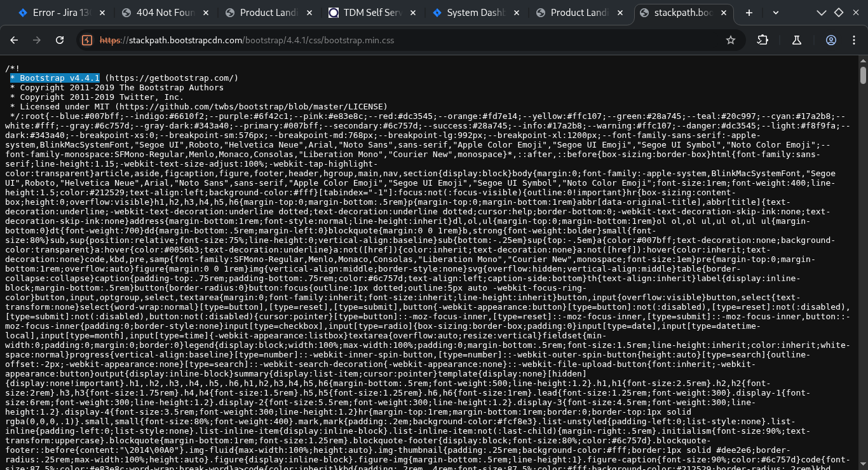Go back to the previous page
This screenshot has width=868, height=470.
pyautogui.click(x=14, y=40)
